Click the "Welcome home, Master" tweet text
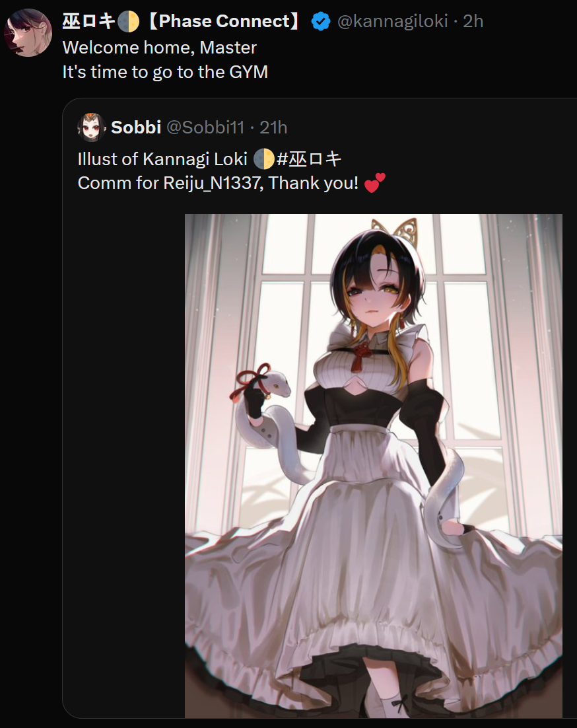The width and height of the screenshot is (577, 728). 160,48
